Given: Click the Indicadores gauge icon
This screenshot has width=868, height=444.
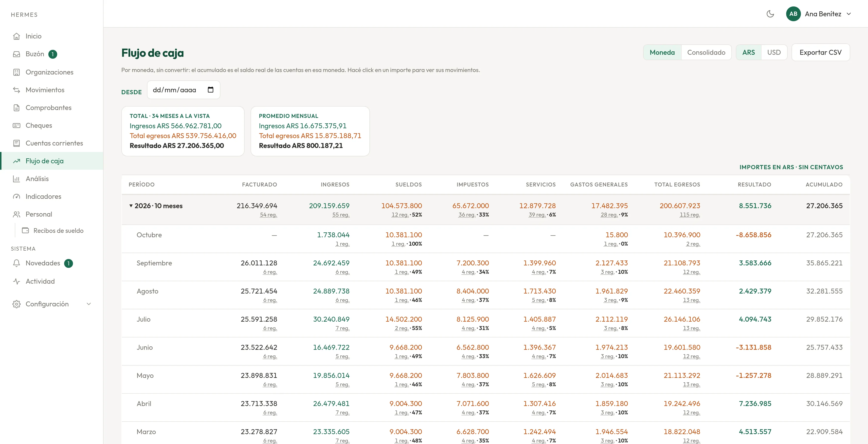Looking at the screenshot, I should pyautogui.click(x=17, y=197).
